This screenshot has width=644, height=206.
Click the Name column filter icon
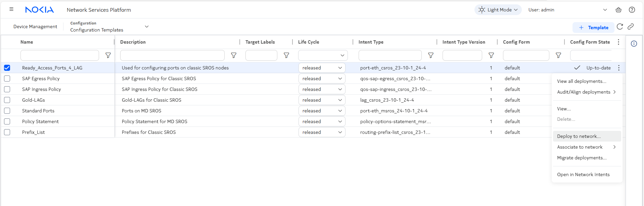pyautogui.click(x=108, y=55)
